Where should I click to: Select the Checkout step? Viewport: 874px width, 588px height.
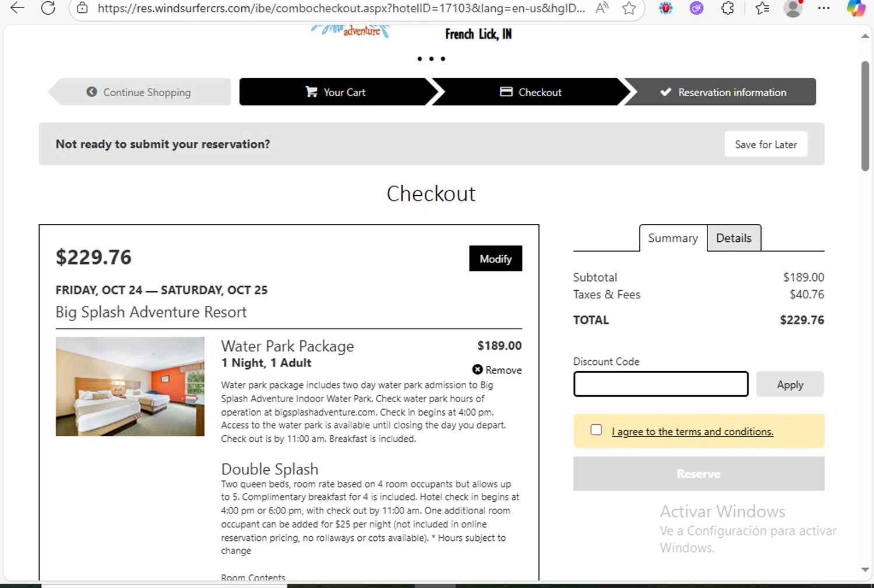pos(531,92)
